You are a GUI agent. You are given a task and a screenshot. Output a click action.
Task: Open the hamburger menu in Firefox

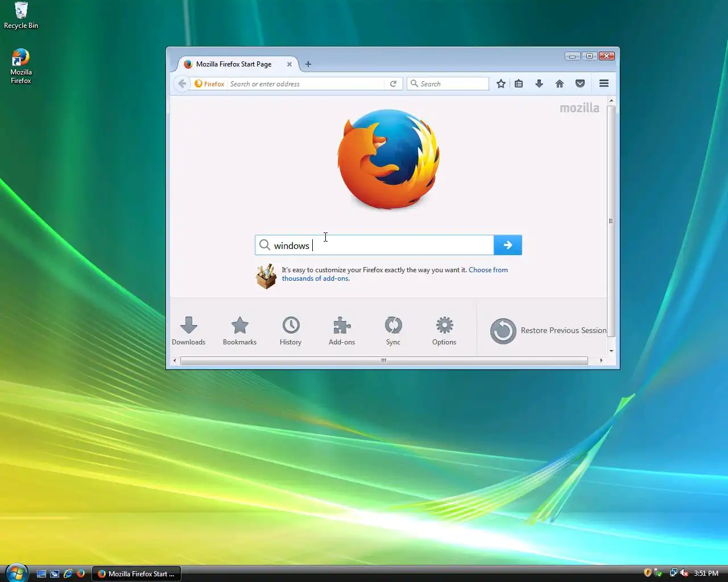604,84
